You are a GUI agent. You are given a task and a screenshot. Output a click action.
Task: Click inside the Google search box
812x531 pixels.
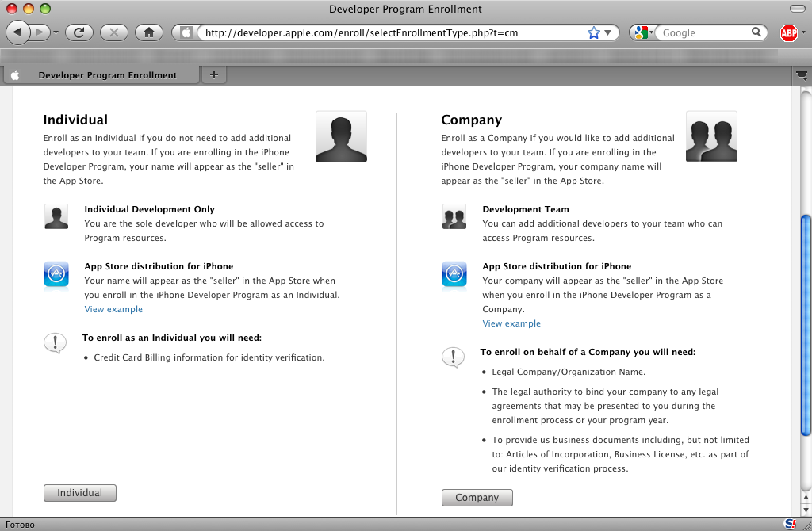coord(703,32)
